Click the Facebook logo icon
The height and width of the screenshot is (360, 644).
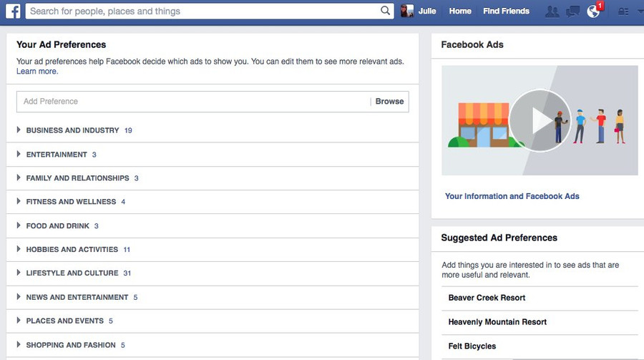pos(13,11)
